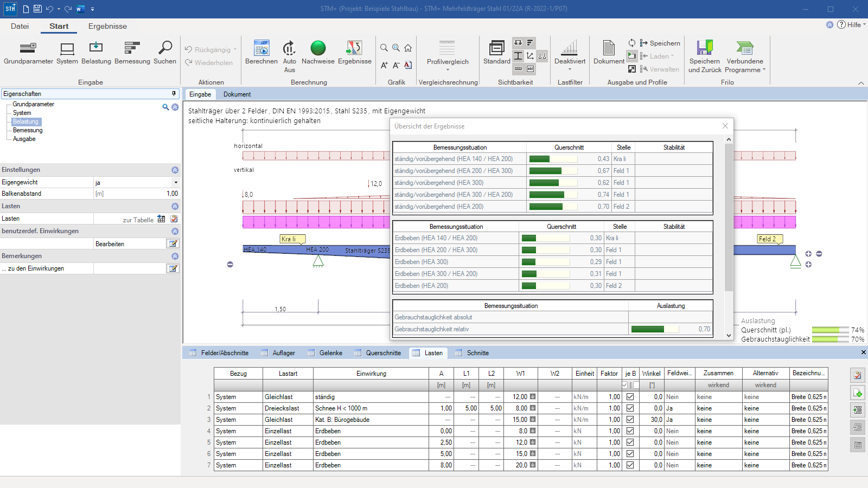868x488 pixels.
Task: Click the Word export icon in title bar
Action: [x=80, y=9]
